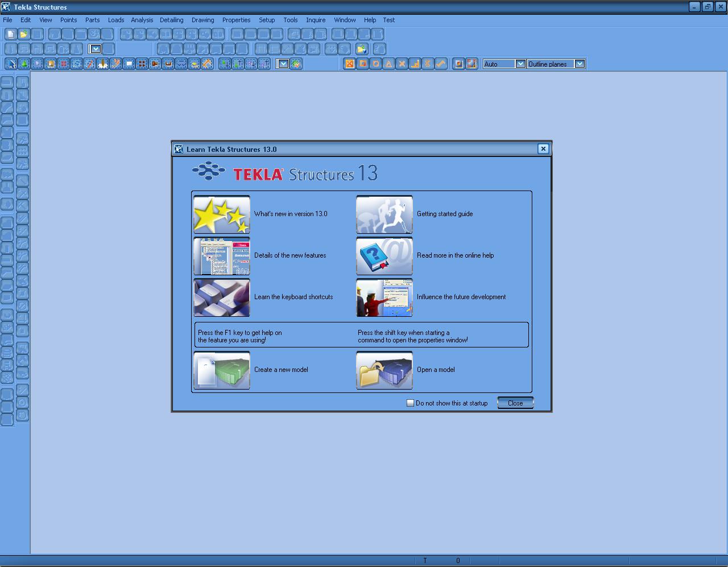Open the Help menu

coord(370,20)
